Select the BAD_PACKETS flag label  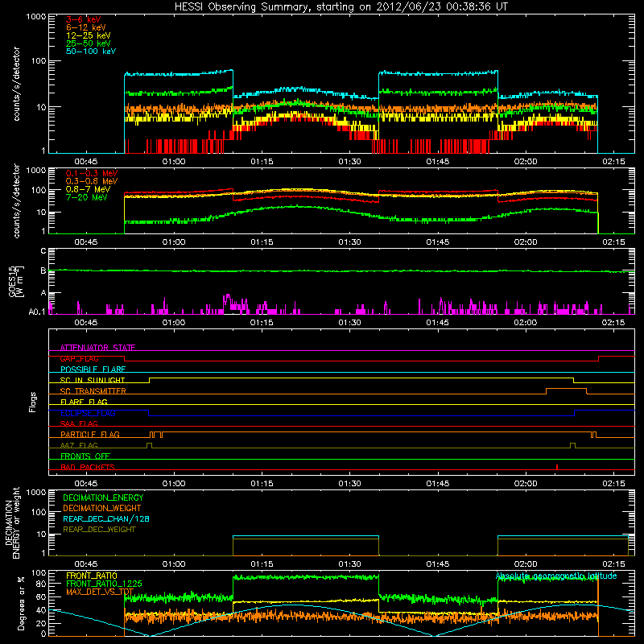coord(88,467)
